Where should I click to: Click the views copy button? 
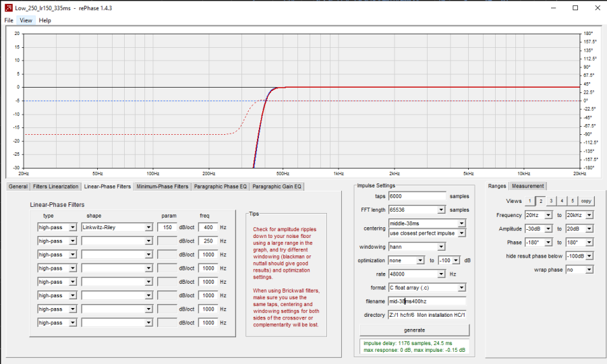pos(586,201)
